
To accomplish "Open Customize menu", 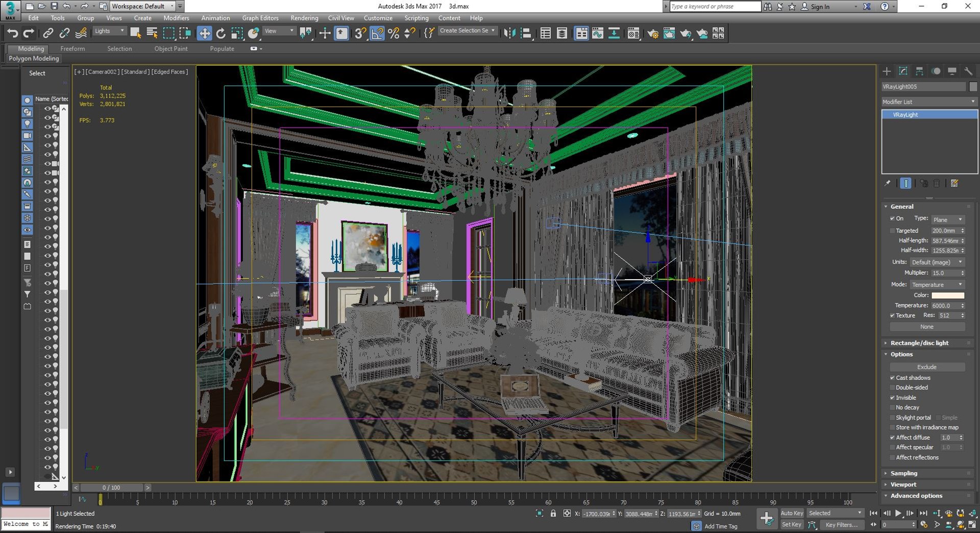I will coord(378,18).
